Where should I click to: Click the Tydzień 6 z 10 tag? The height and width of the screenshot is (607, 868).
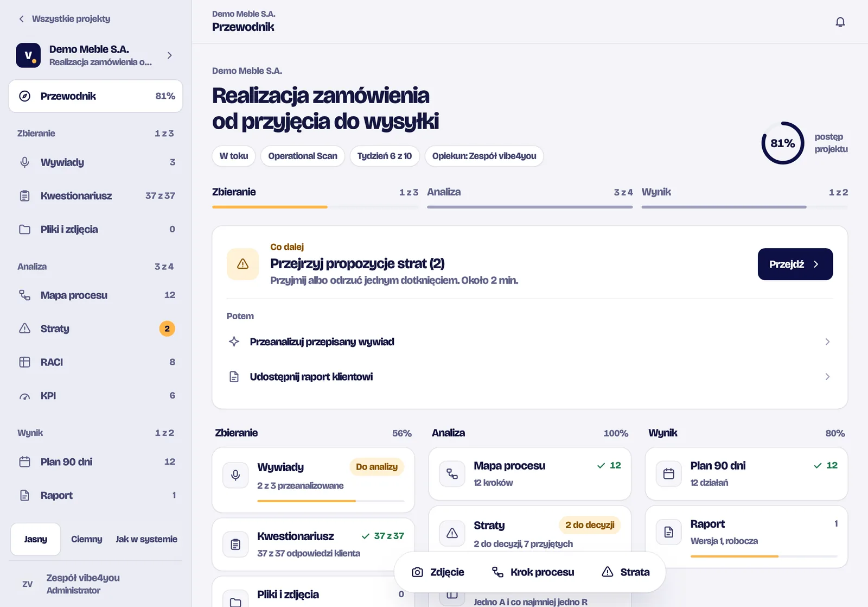coord(385,156)
